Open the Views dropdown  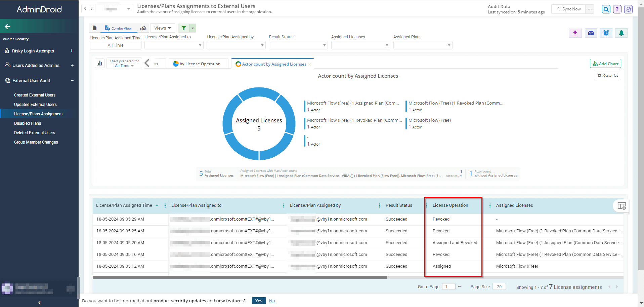[163, 28]
